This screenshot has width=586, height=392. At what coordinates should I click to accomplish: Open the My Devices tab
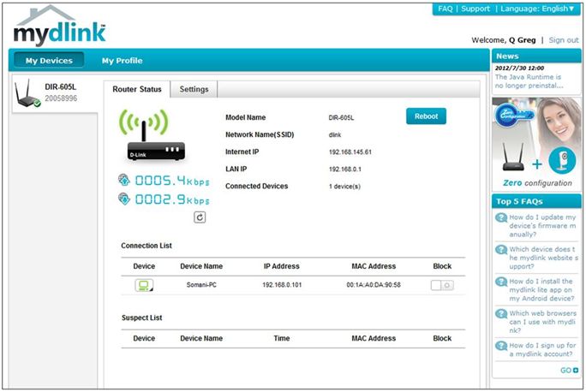pyautogui.click(x=49, y=61)
